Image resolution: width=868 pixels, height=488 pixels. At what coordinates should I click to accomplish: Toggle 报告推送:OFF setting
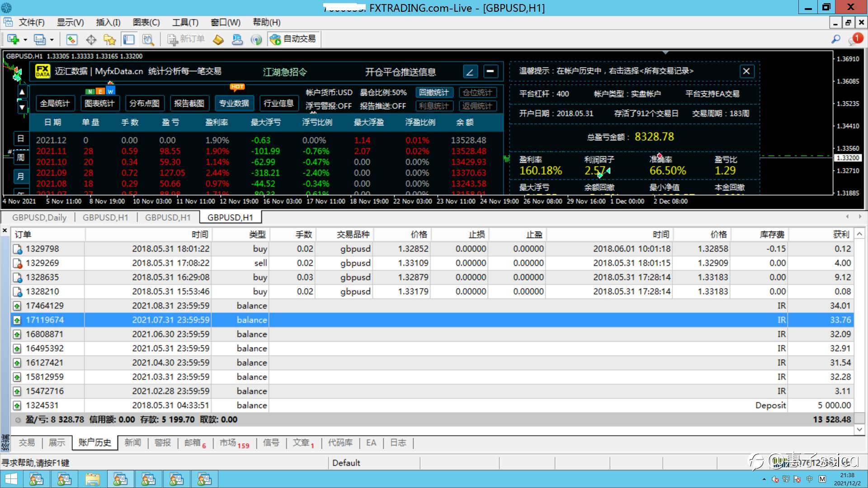pyautogui.click(x=383, y=106)
